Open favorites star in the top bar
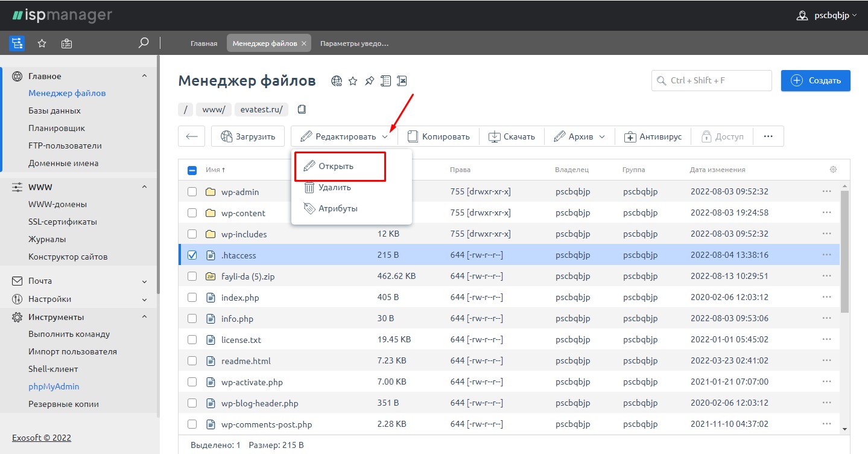Viewport: 868px width, 454px height. (x=42, y=43)
